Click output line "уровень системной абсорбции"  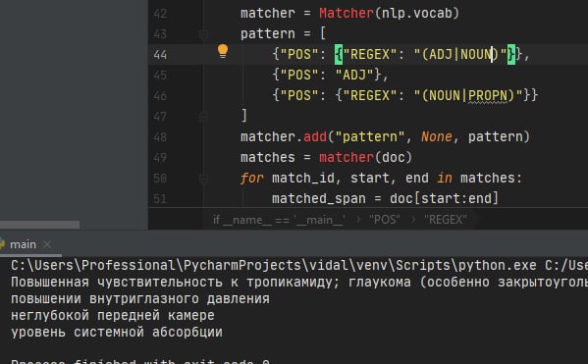pyautogui.click(x=117, y=333)
